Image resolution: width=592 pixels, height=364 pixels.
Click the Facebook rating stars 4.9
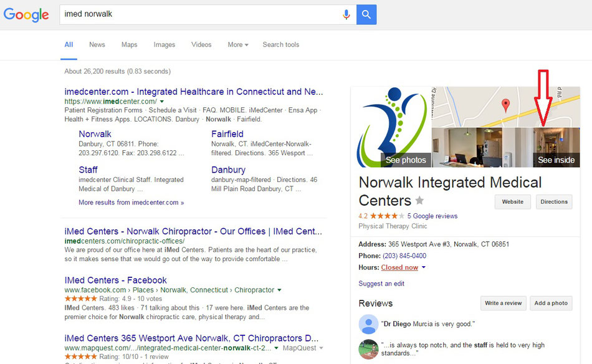[x=80, y=299]
